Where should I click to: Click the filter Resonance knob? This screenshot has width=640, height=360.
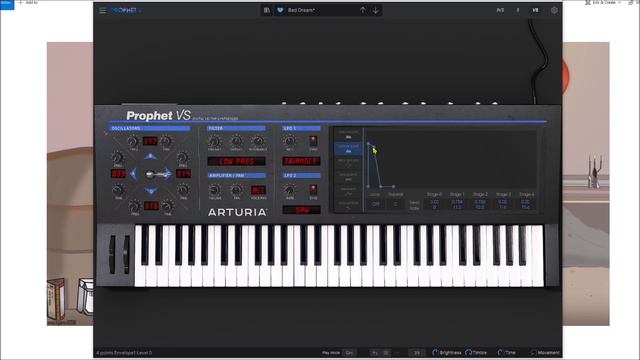[x=258, y=141]
